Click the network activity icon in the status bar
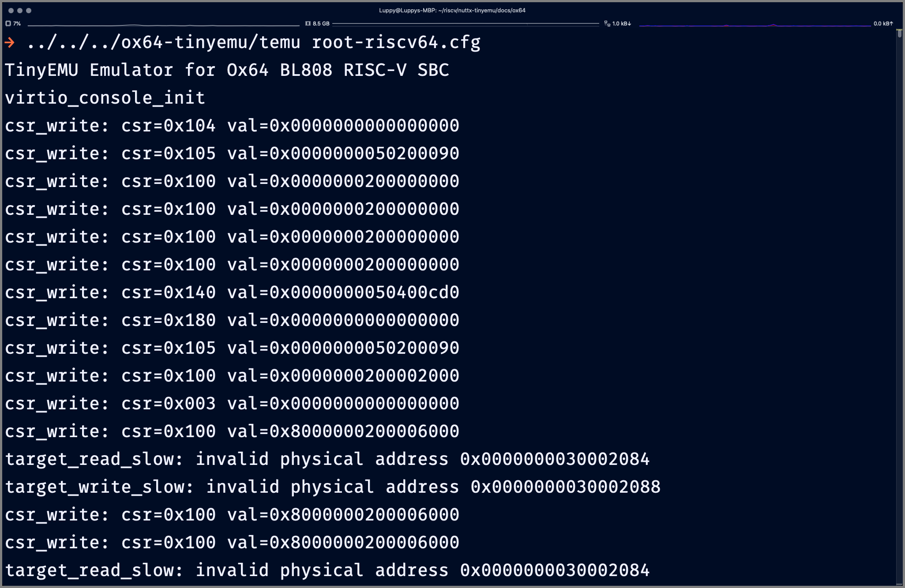Screen dimensions: 905x588 coord(607,23)
